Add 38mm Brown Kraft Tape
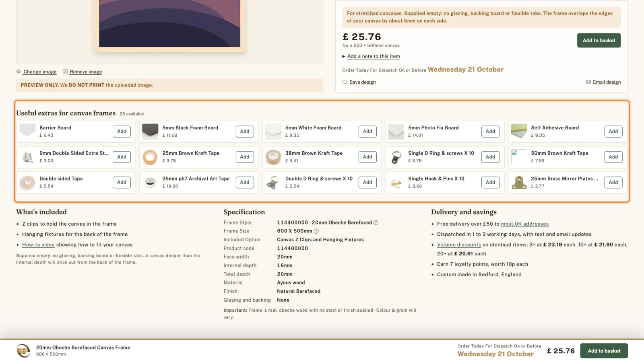This screenshot has height=362, width=644. (x=367, y=157)
